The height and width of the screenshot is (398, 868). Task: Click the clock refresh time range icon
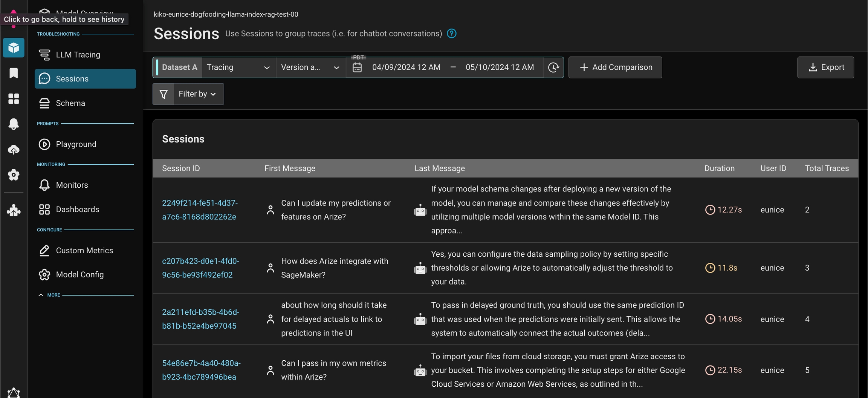553,67
